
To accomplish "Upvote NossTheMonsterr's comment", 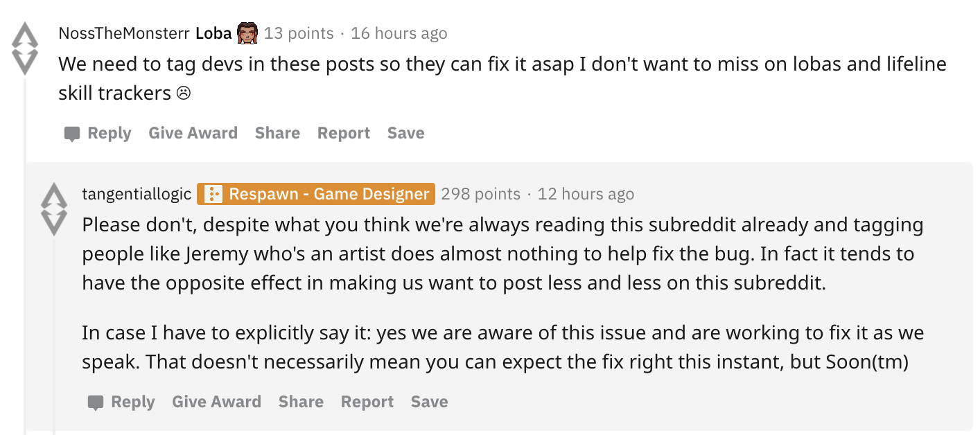I will (x=26, y=35).
